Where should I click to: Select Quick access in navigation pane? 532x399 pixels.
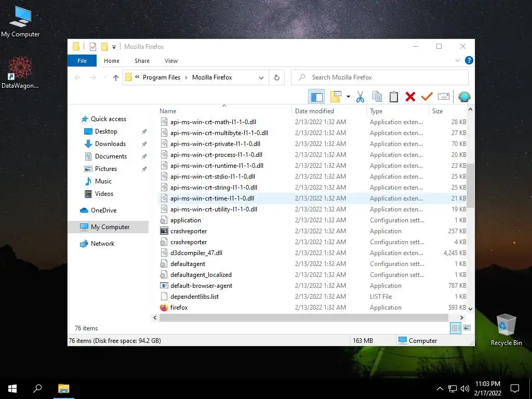[108, 119]
